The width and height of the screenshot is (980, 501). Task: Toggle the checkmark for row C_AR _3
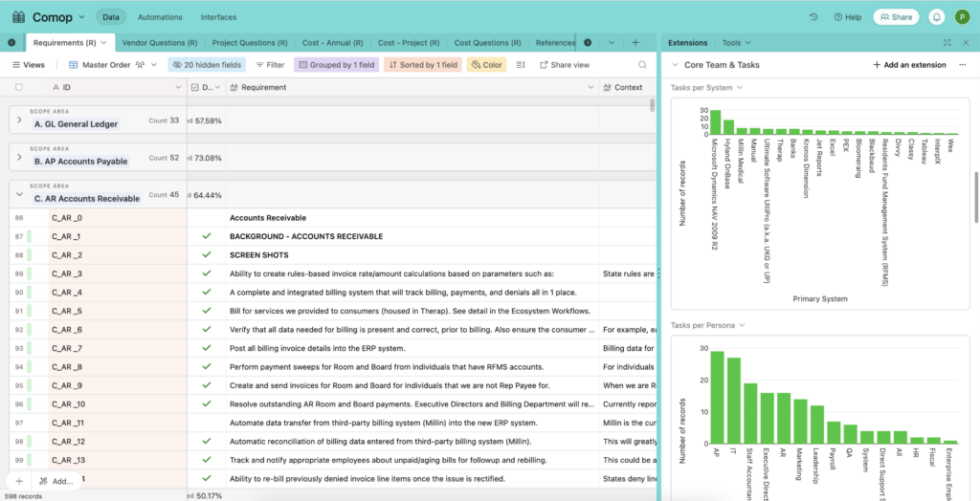tap(207, 273)
